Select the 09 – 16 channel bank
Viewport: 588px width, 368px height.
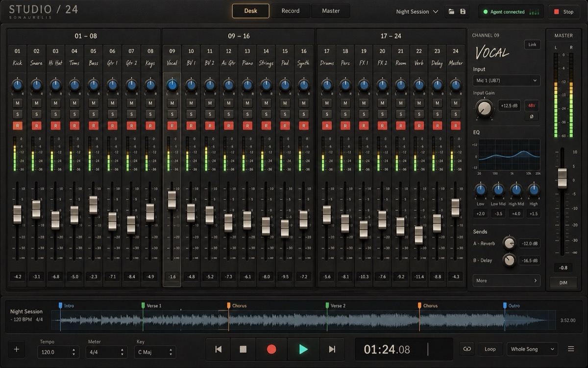click(x=239, y=36)
